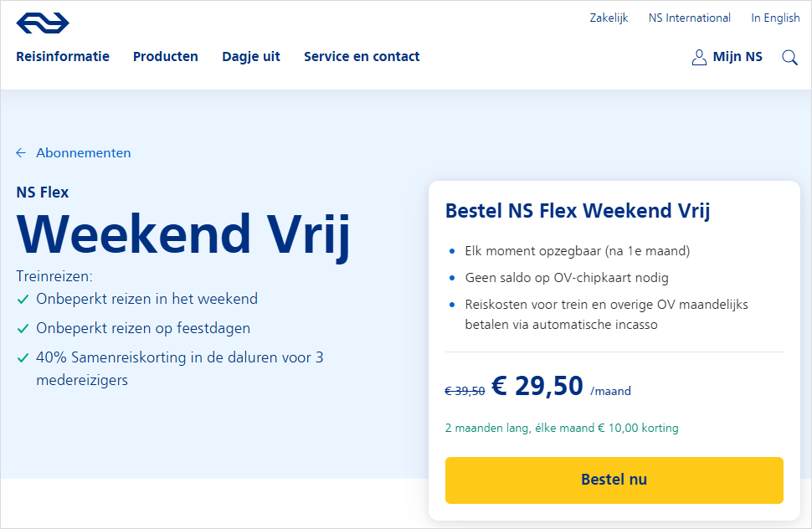Open the NS International link
812x529 pixels.
coord(690,18)
